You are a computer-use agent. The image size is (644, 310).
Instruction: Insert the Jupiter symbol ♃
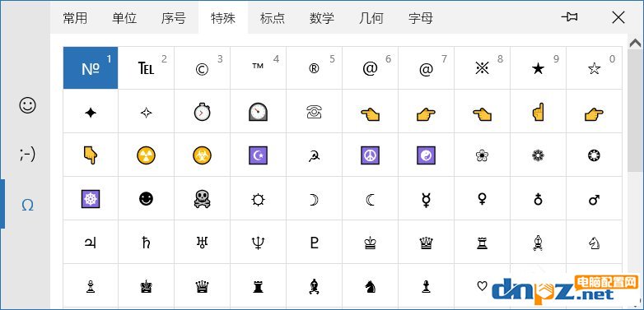[91, 243]
